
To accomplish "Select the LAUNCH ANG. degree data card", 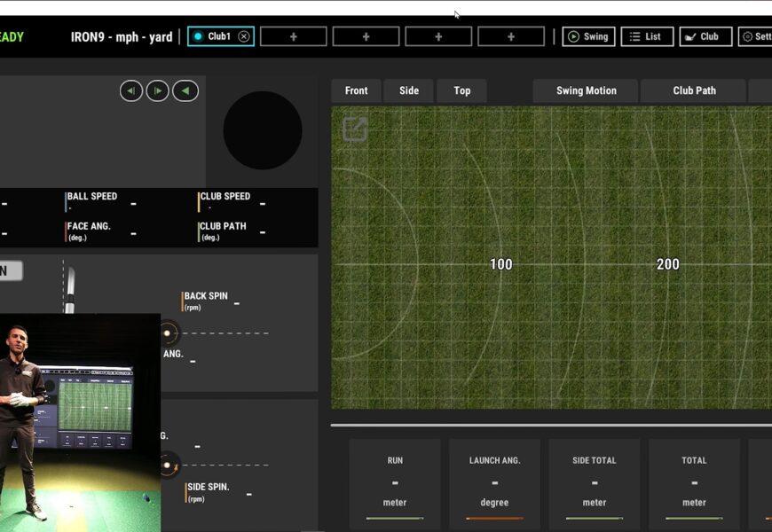I will 494,484.
